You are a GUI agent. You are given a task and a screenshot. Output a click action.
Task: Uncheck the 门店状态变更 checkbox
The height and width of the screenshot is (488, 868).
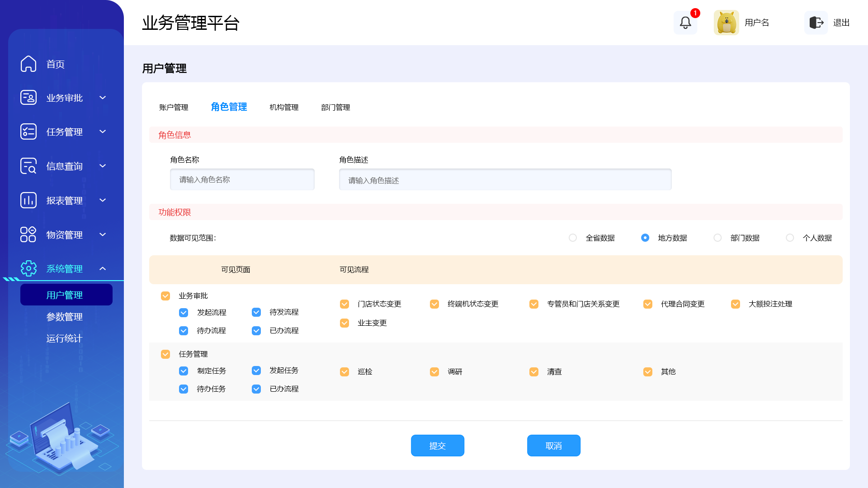[x=344, y=304]
